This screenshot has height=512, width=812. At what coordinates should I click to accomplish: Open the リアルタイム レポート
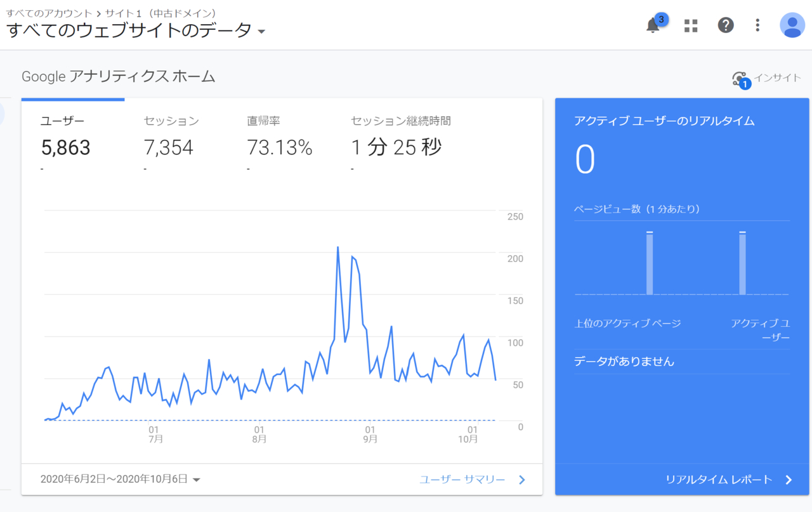(719, 480)
